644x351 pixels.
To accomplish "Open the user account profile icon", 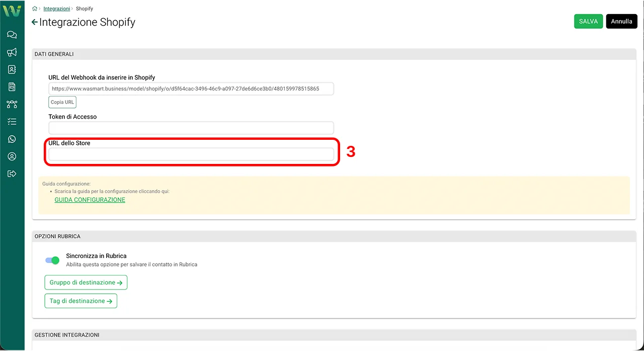I will point(12,156).
